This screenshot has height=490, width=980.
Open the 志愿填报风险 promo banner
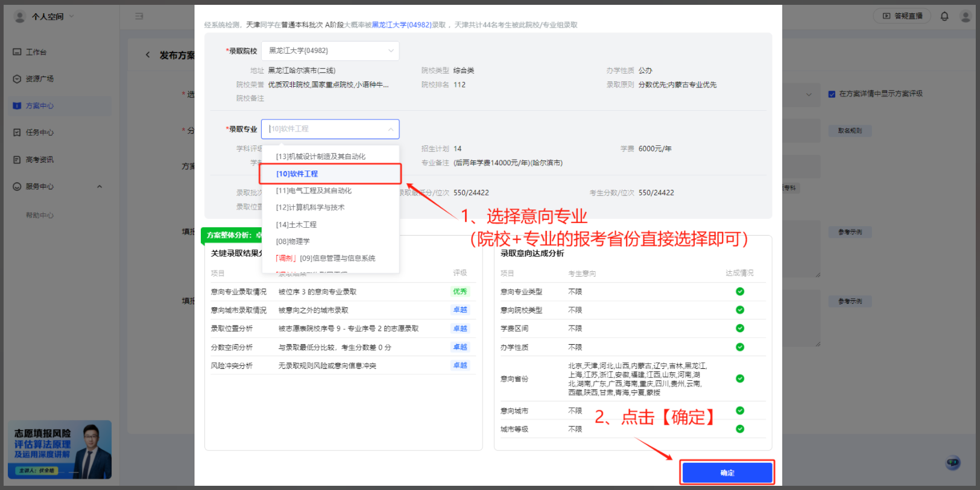tap(60, 450)
